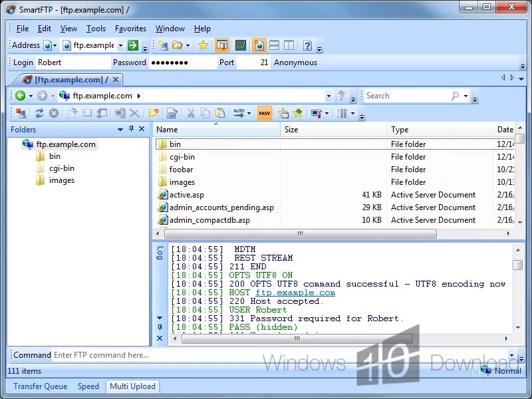Open the dropdown arrow beside Back button
This screenshot has width=532, height=399.
pyautogui.click(x=31, y=96)
